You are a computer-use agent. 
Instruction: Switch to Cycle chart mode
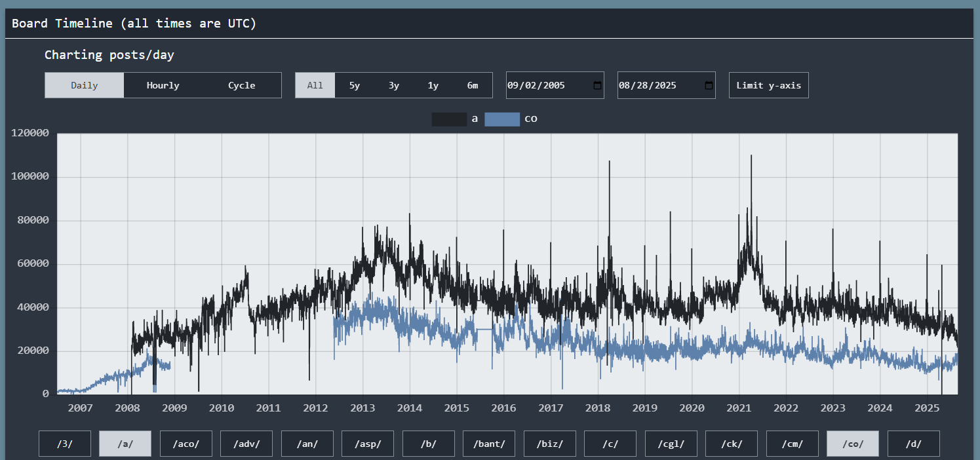241,85
